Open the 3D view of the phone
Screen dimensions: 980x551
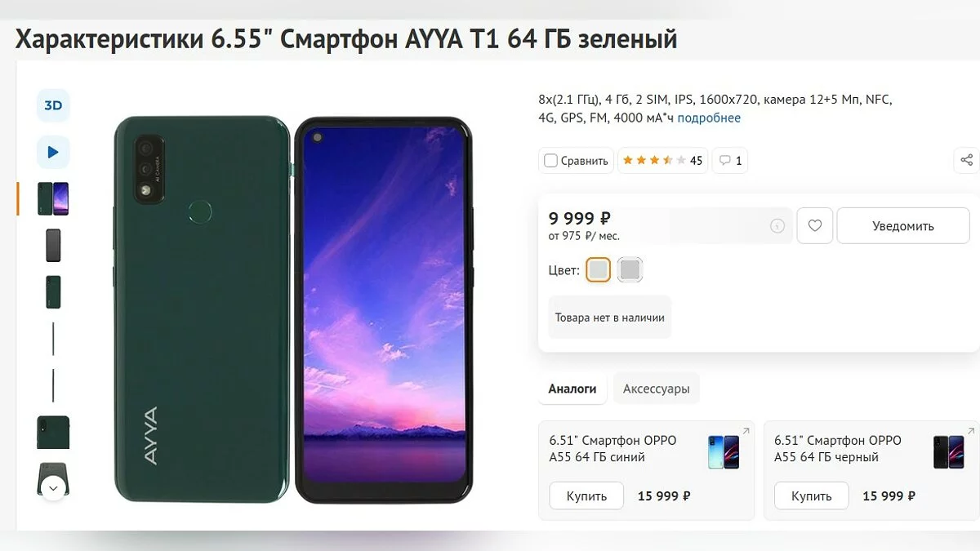tap(53, 105)
